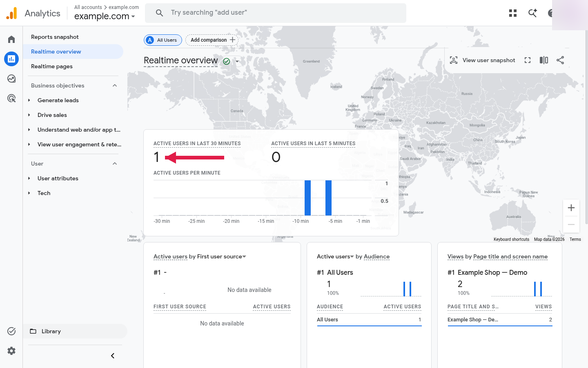Image resolution: width=588 pixels, height=368 pixels.
Task: Click the Google Analytics logo
Action: click(12, 13)
